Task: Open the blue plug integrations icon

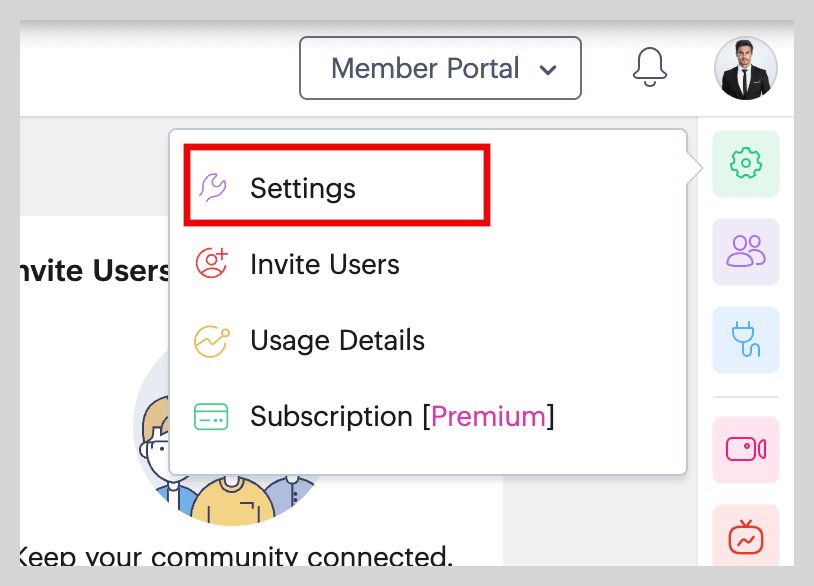Action: tap(745, 339)
